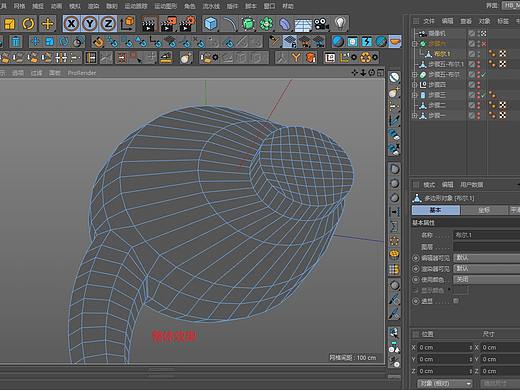Viewport: 520px width, 390px height.
Task: Click the viewport zoom arrow icon
Action: coord(363,72)
